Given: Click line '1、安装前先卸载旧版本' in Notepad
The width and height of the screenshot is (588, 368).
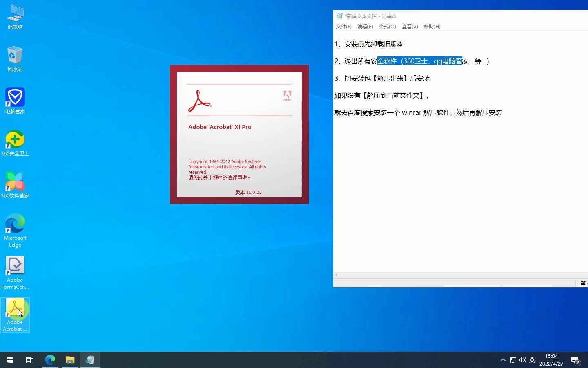Looking at the screenshot, I should pyautogui.click(x=369, y=44).
